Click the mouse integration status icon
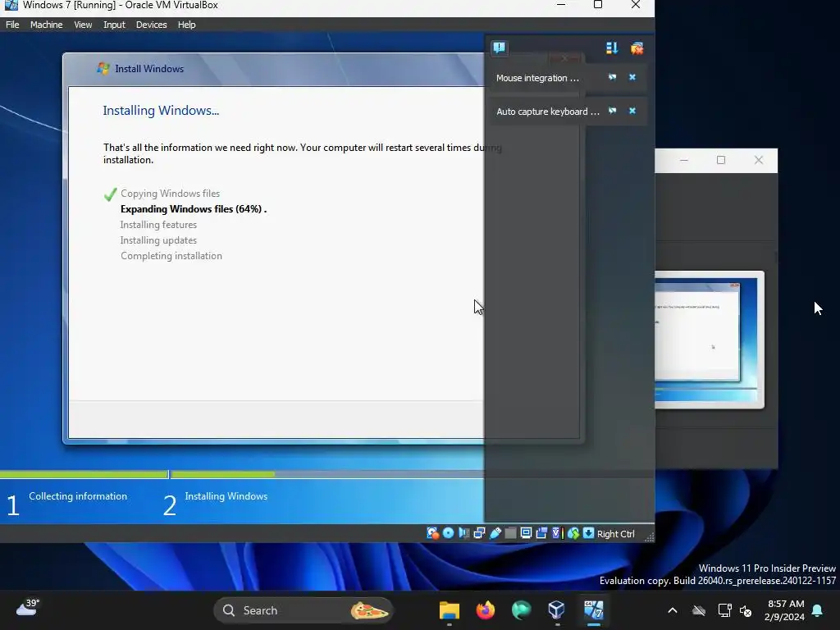Image resolution: width=840 pixels, height=630 pixels. (x=573, y=533)
